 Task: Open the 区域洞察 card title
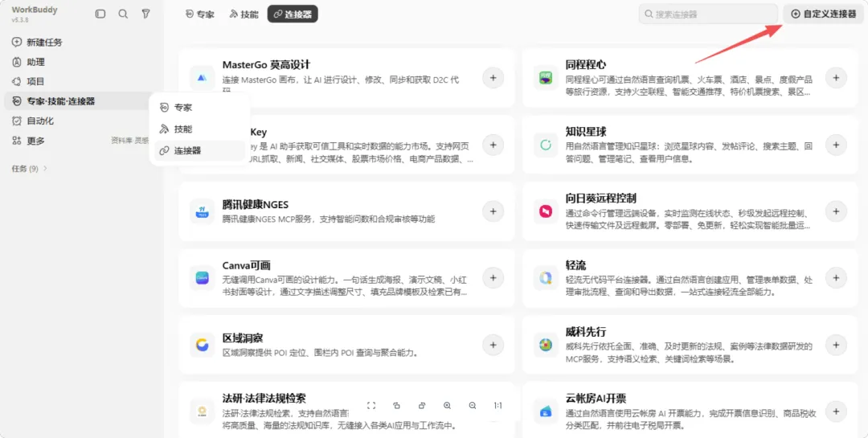pos(243,338)
